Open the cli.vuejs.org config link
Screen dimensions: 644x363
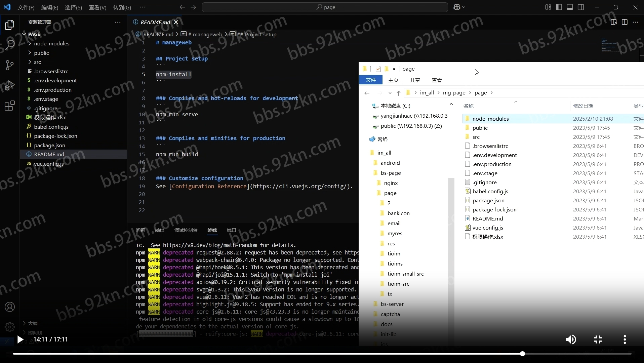coord(300,186)
